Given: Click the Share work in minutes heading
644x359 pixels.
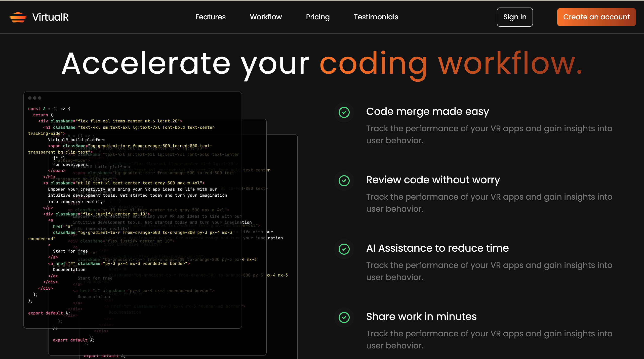Looking at the screenshot, I should pyautogui.click(x=421, y=317).
